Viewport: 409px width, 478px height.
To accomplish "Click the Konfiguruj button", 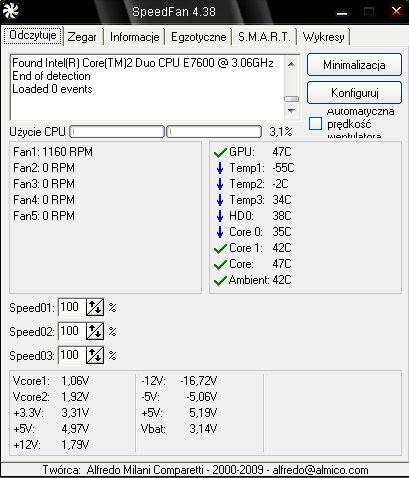I will click(x=354, y=93).
